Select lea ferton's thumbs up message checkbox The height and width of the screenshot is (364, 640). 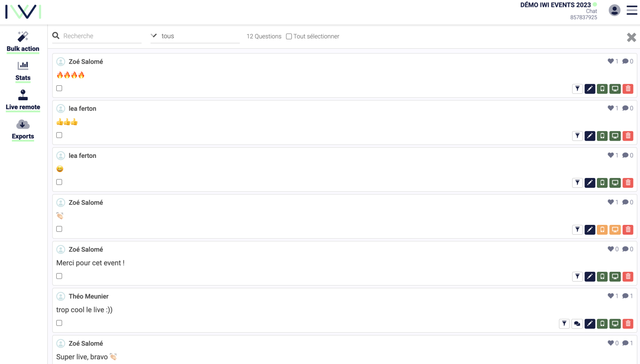point(59,135)
